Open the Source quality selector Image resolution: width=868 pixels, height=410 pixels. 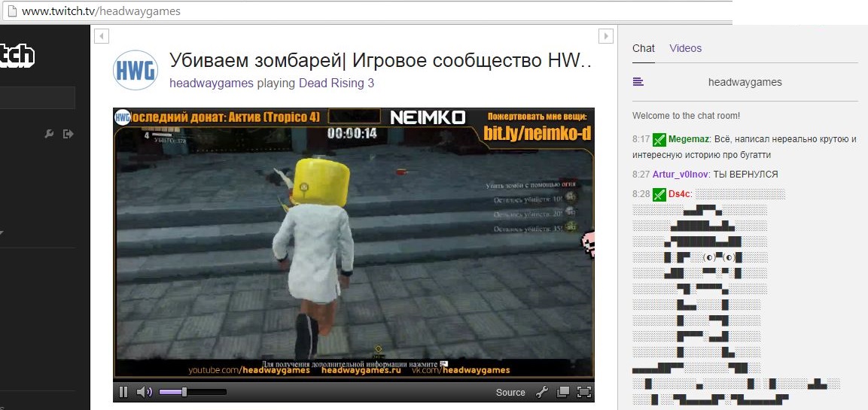click(x=510, y=392)
